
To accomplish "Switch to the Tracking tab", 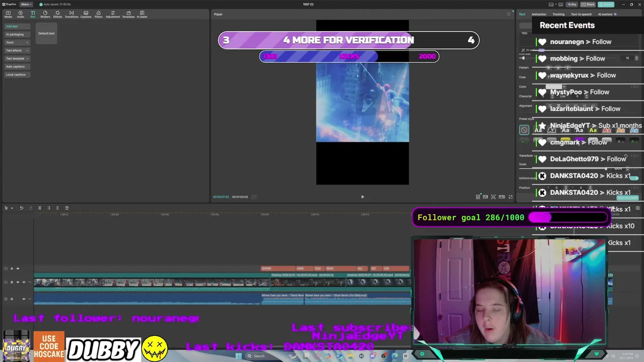I will [x=558, y=14].
